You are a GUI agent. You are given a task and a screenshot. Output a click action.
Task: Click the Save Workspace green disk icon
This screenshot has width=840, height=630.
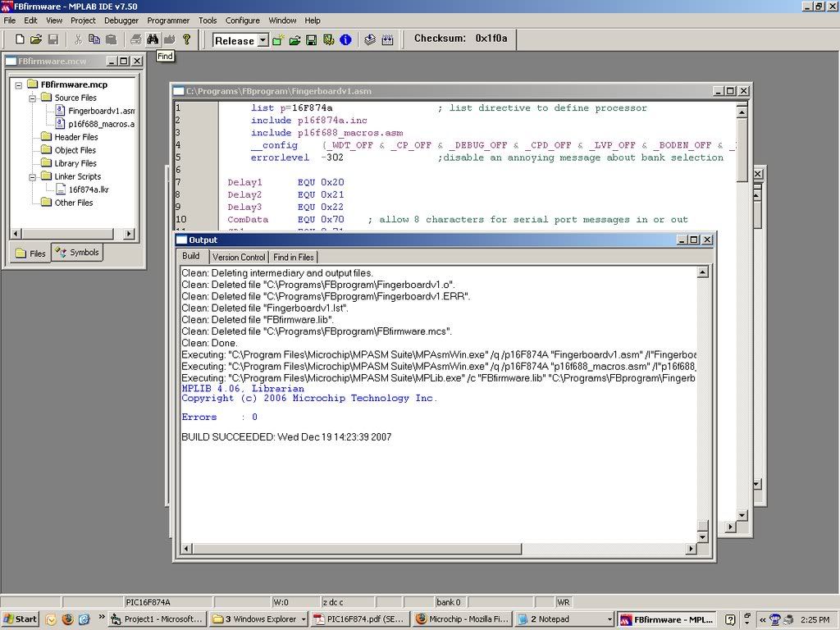tap(311, 39)
